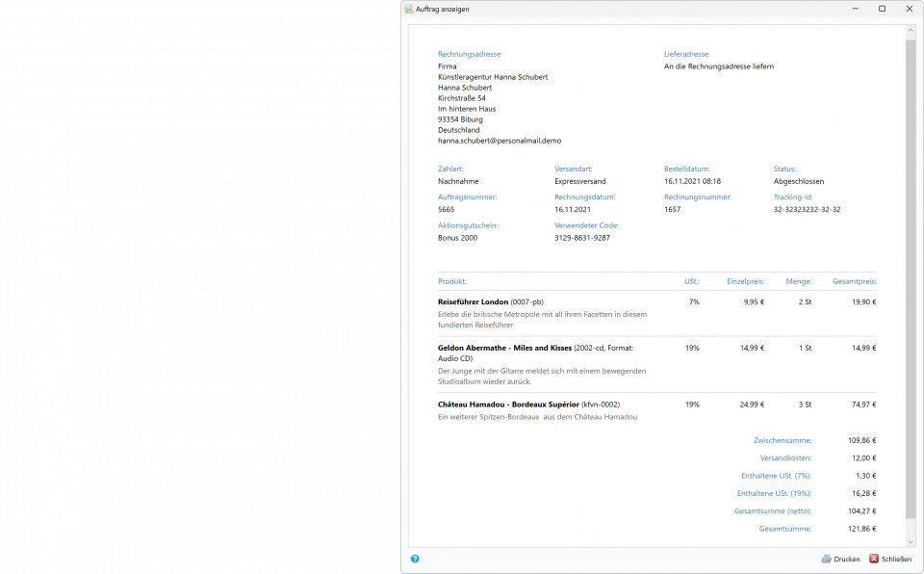Click the voucher code 3129-8631-9287

(582, 238)
